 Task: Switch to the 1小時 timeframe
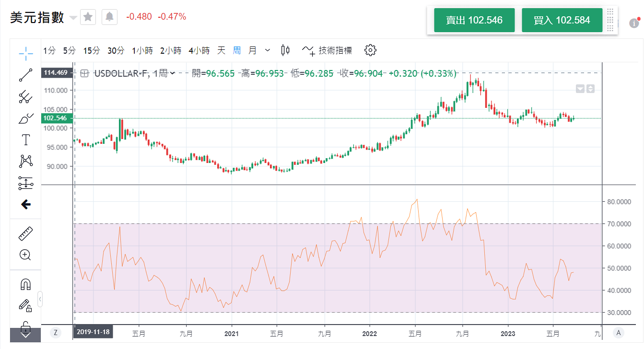click(142, 50)
